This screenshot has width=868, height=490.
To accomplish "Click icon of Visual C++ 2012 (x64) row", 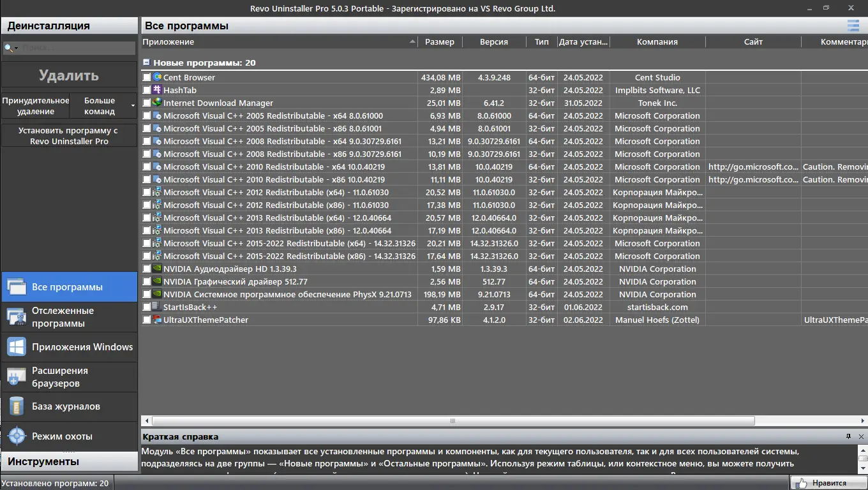I will point(157,192).
